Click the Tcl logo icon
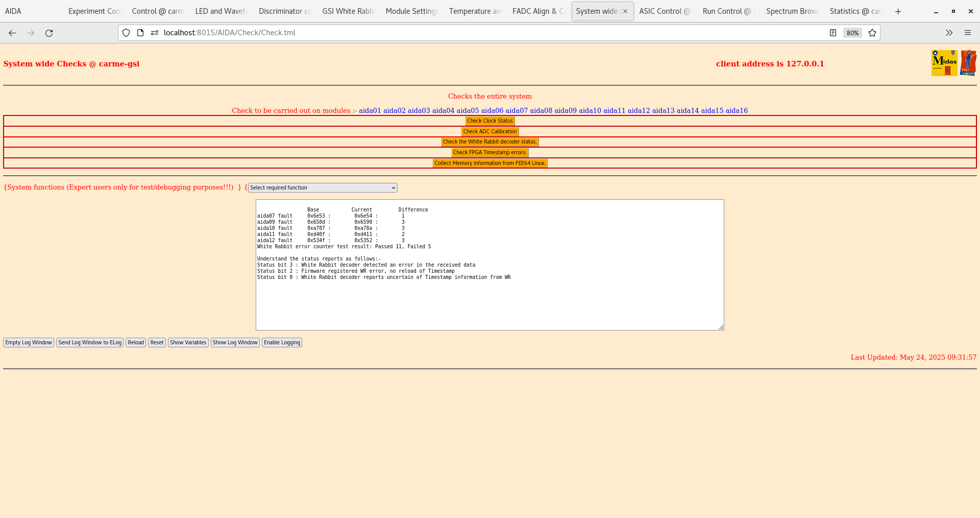 tap(968, 62)
